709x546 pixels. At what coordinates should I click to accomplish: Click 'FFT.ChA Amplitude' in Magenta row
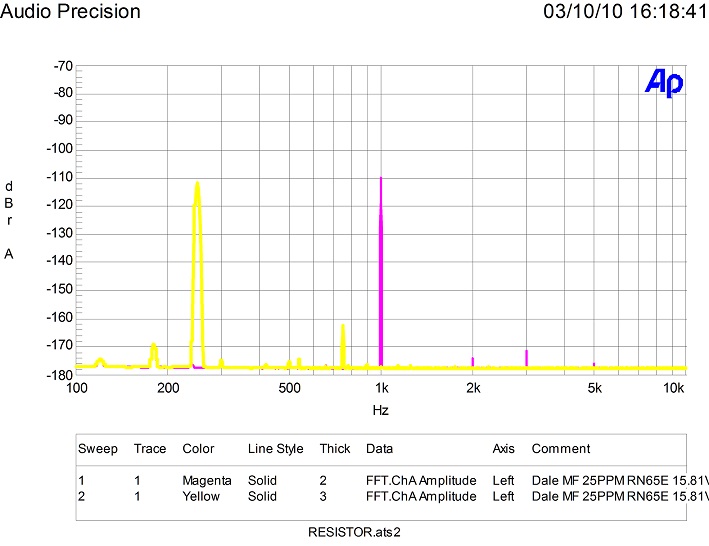421,481
